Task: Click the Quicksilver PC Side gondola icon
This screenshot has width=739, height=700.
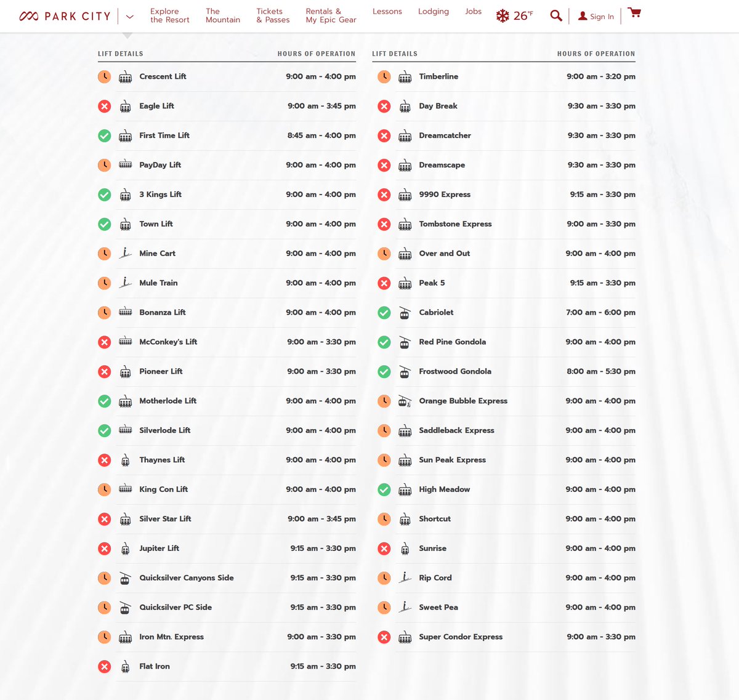Action: click(x=125, y=607)
